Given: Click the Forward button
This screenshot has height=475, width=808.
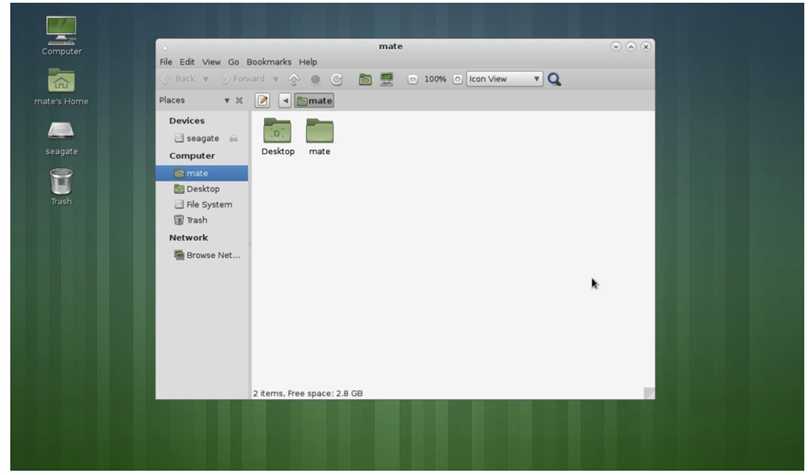Looking at the screenshot, I should 243,79.
